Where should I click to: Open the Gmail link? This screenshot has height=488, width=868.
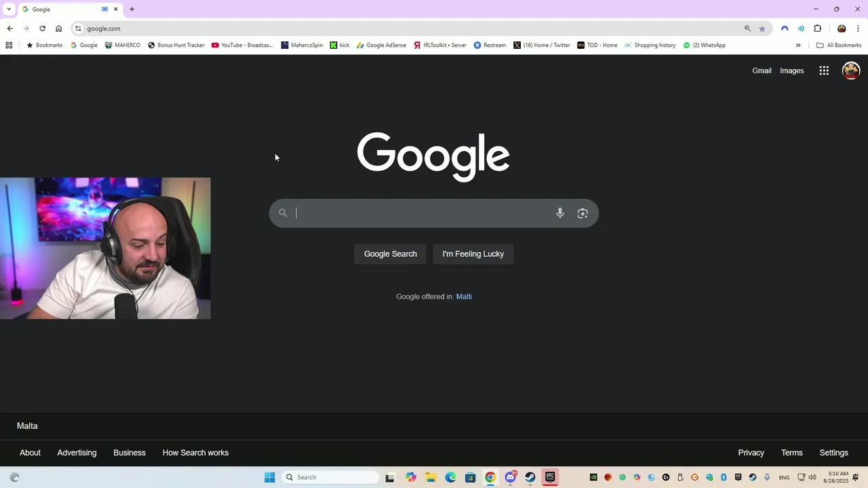coord(762,70)
